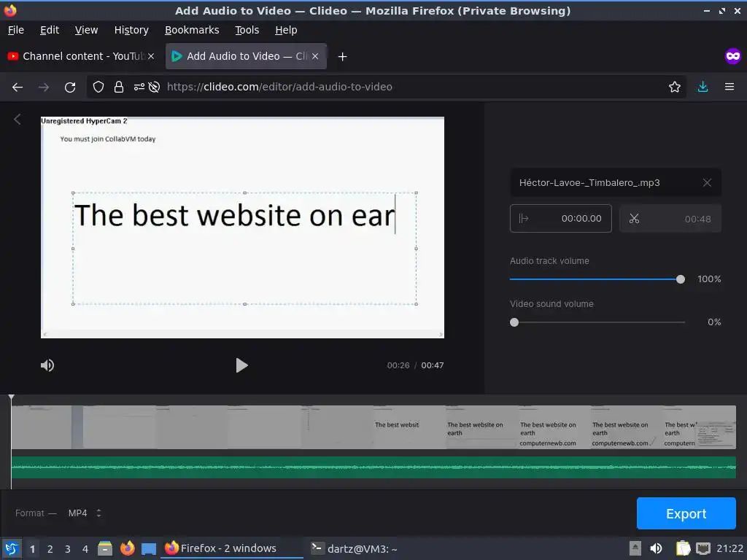Switch to workspace 2 on the taskbar
This screenshot has width=747, height=560.
[x=50, y=549]
